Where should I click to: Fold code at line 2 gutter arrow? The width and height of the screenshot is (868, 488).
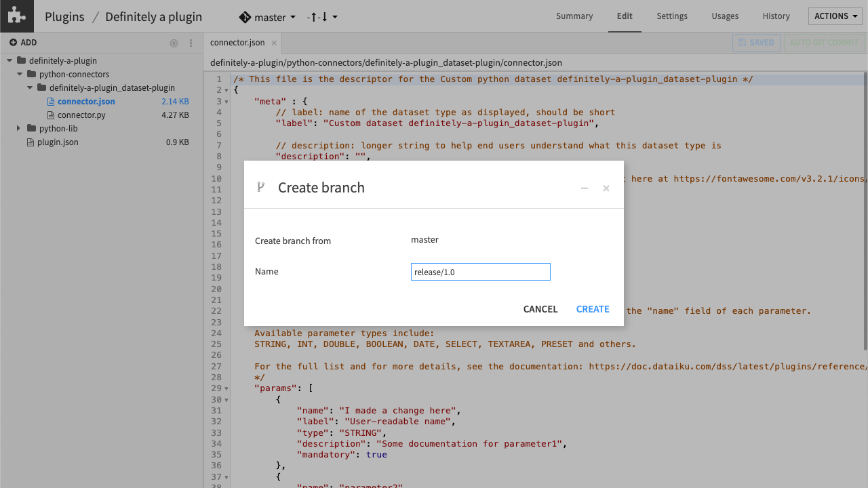(226, 90)
